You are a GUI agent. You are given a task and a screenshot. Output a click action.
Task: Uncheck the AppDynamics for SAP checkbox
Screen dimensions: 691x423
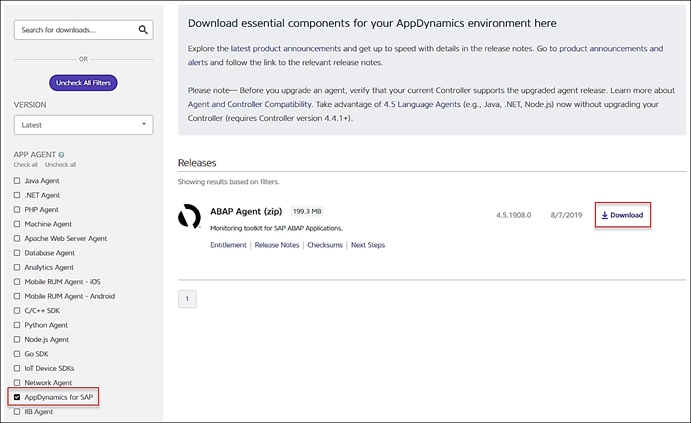point(17,397)
